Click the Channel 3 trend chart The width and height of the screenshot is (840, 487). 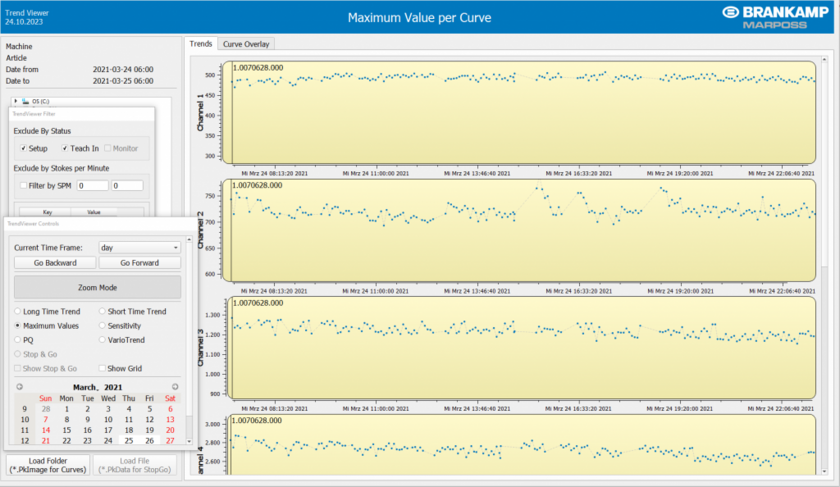tap(520, 348)
